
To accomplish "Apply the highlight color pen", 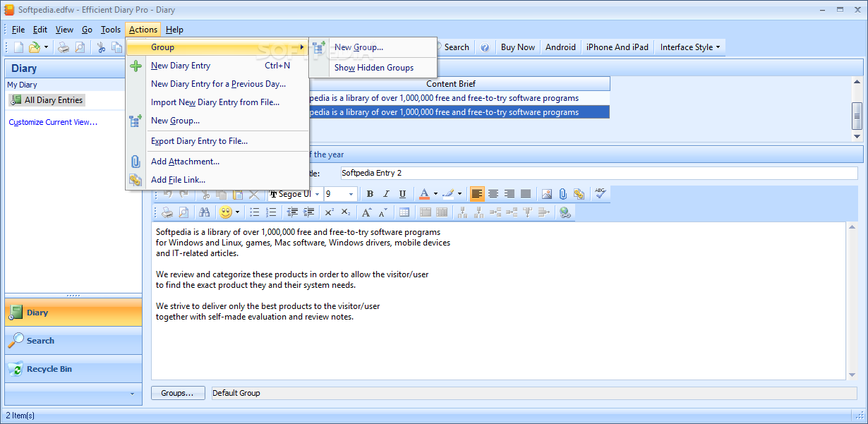I will (x=447, y=194).
